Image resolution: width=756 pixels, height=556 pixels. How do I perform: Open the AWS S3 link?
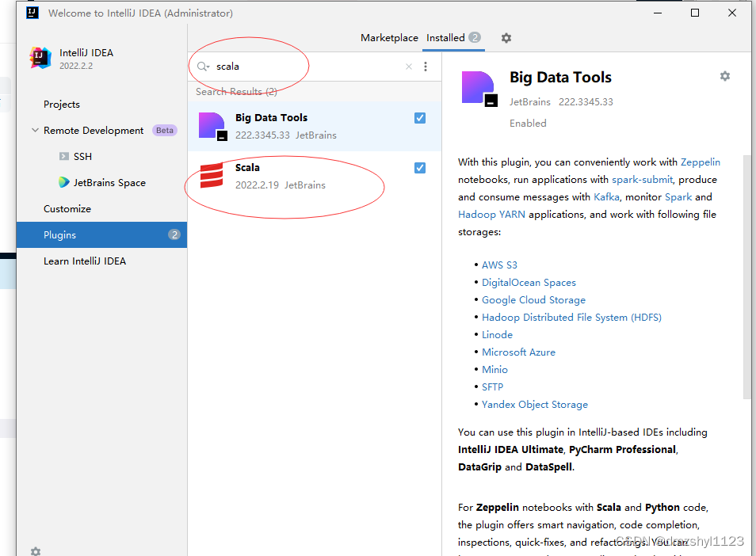[x=499, y=265]
